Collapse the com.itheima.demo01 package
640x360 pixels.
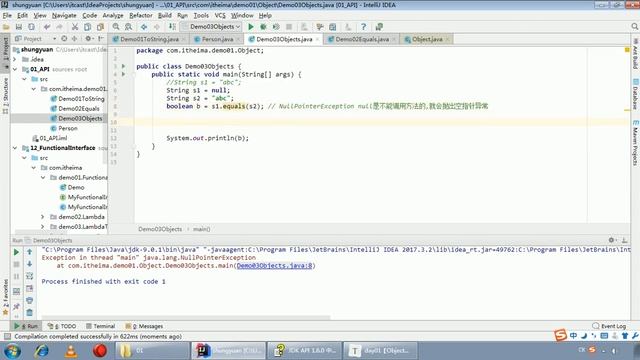[x=34, y=89]
